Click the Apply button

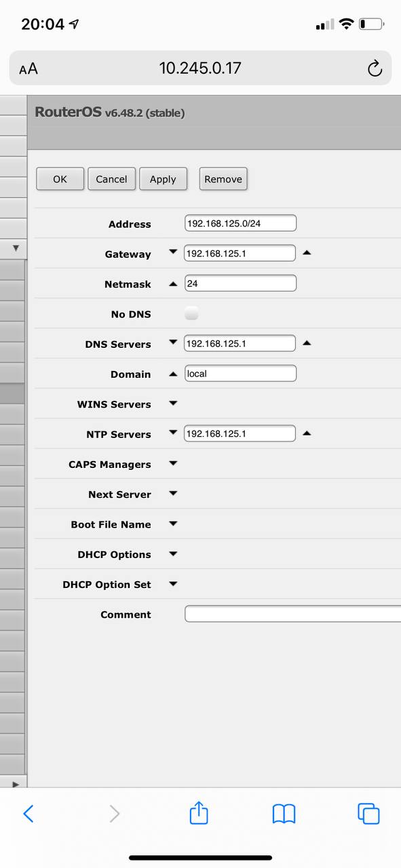click(163, 179)
